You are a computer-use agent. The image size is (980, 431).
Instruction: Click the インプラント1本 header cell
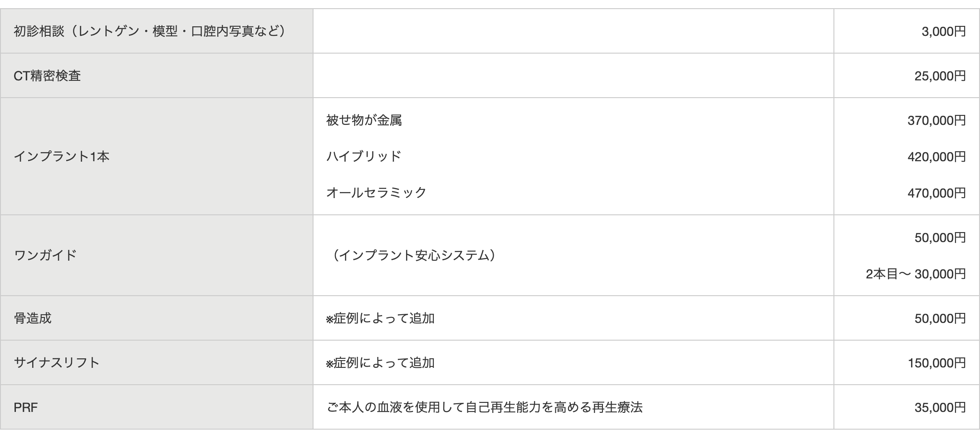(x=157, y=156)
